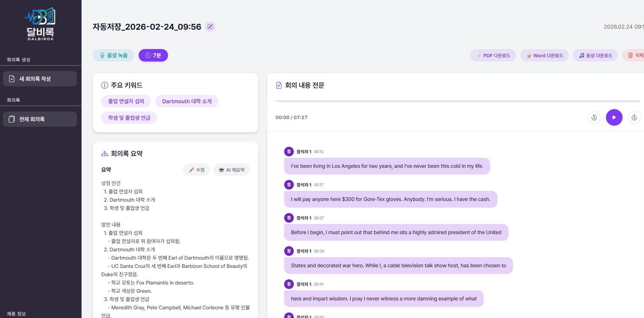Download the meeting as PDF
The image size is (644, 318).
pos(493,56)
